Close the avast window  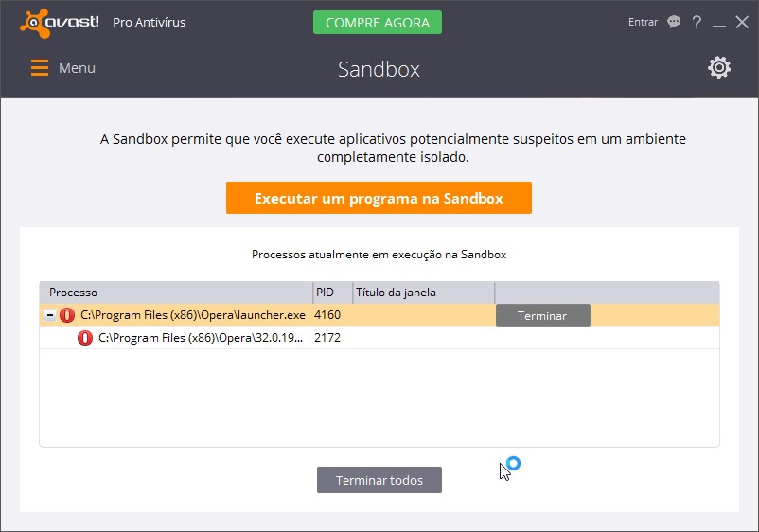[742, 22]
